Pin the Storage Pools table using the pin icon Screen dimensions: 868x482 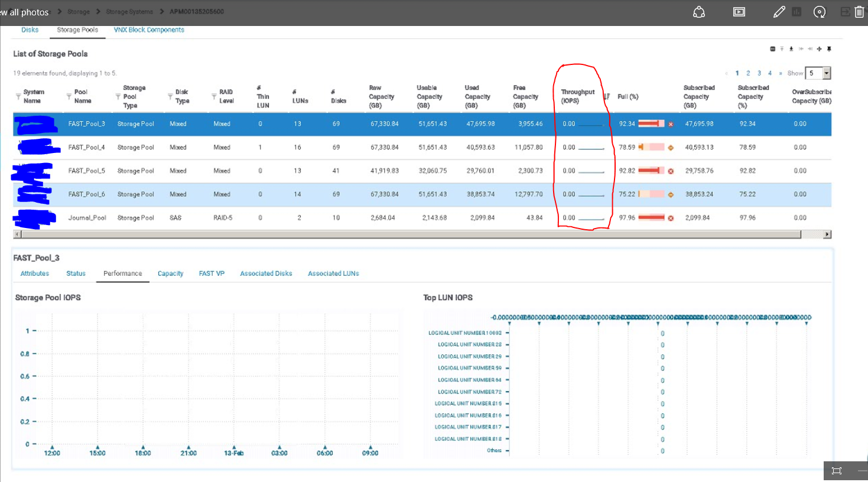click(830, 49)
